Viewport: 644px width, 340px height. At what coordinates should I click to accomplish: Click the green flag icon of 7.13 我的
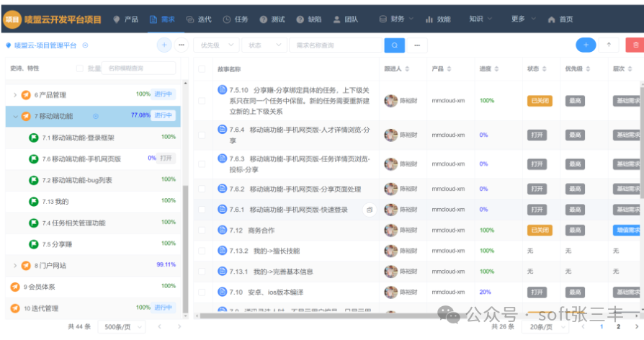33,202
